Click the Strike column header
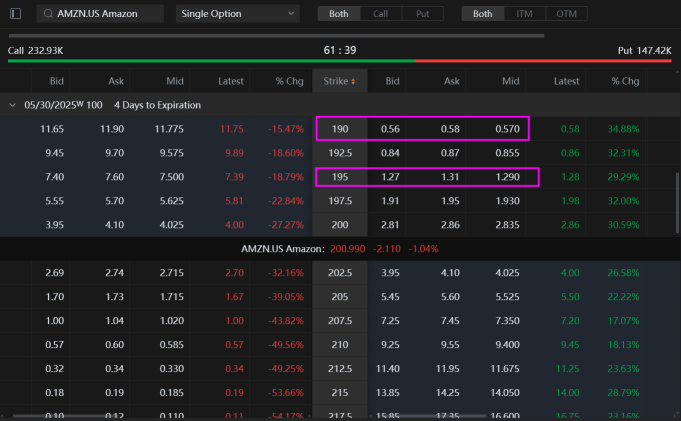This screenshot has width=681, height=421. click(x=340, y=81)
